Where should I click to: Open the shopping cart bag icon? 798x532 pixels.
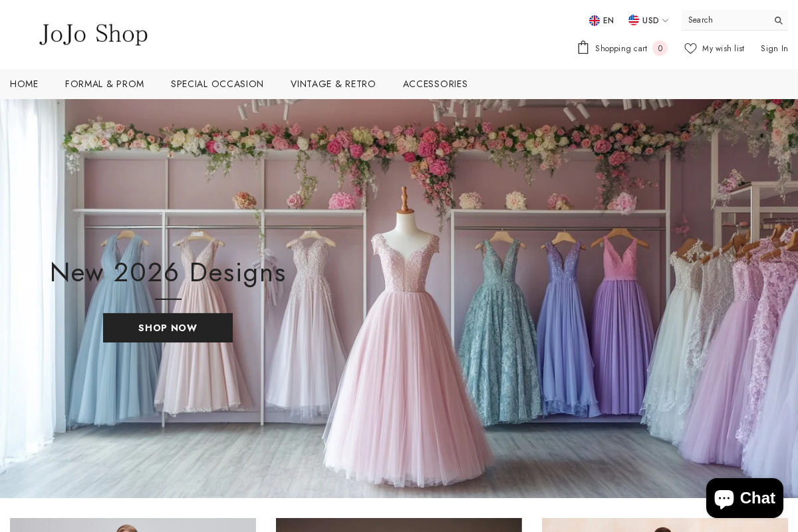[x=583, y=47]
